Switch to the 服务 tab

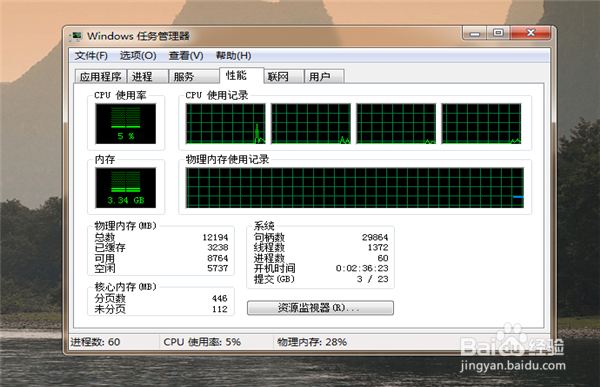click(194, 77)
